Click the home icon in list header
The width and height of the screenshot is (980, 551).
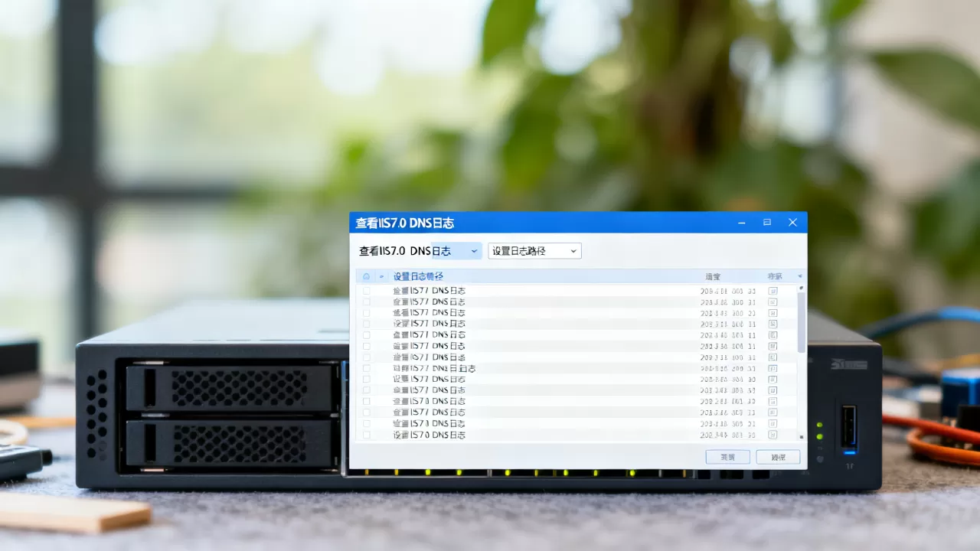tap(366, 276)
